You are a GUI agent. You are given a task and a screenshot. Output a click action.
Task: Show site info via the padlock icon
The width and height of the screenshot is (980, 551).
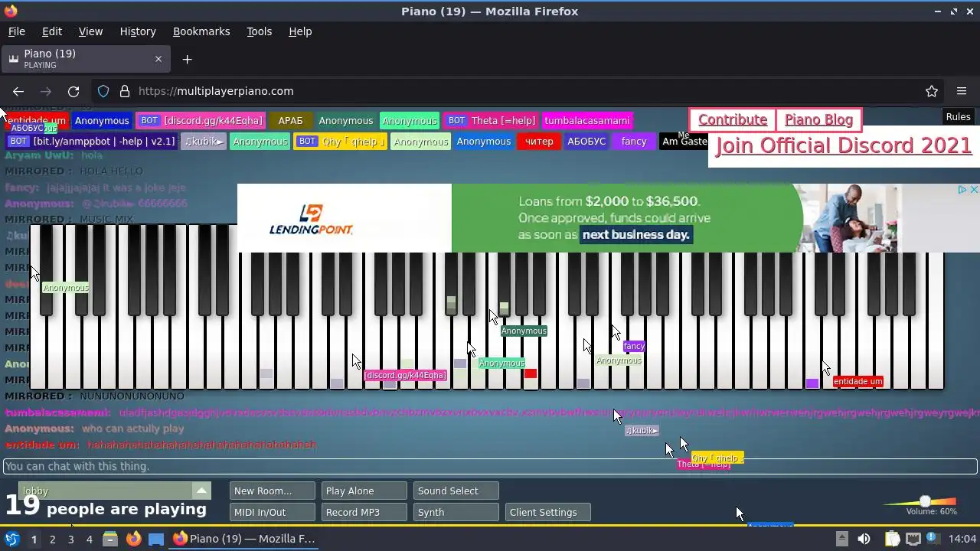[125, 91]
